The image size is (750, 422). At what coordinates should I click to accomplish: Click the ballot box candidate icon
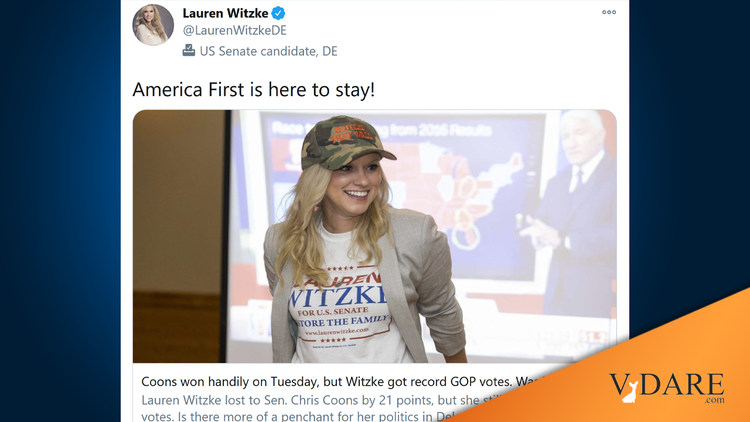pos(188,50)
